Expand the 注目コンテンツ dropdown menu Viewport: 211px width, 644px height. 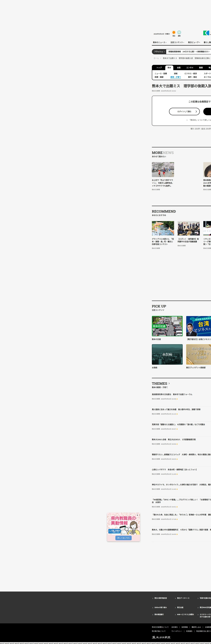(177, 42)
